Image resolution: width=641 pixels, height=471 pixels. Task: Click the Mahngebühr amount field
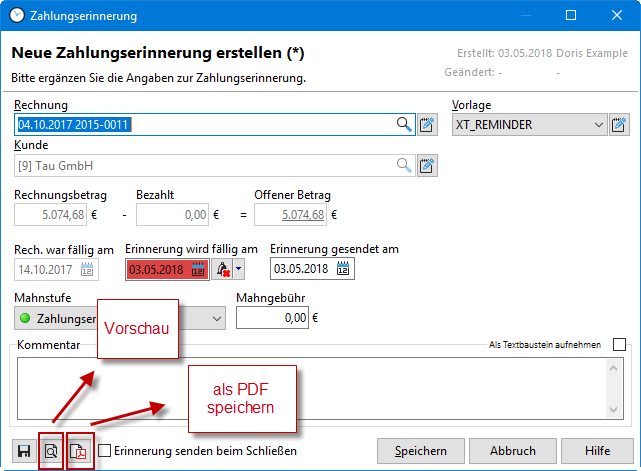pos(272,318)
